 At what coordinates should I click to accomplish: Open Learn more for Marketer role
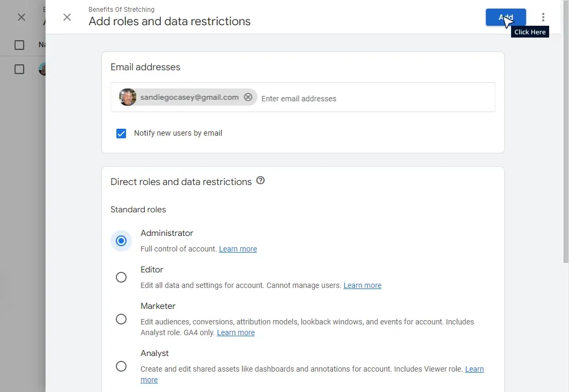[x=235, y=332]
